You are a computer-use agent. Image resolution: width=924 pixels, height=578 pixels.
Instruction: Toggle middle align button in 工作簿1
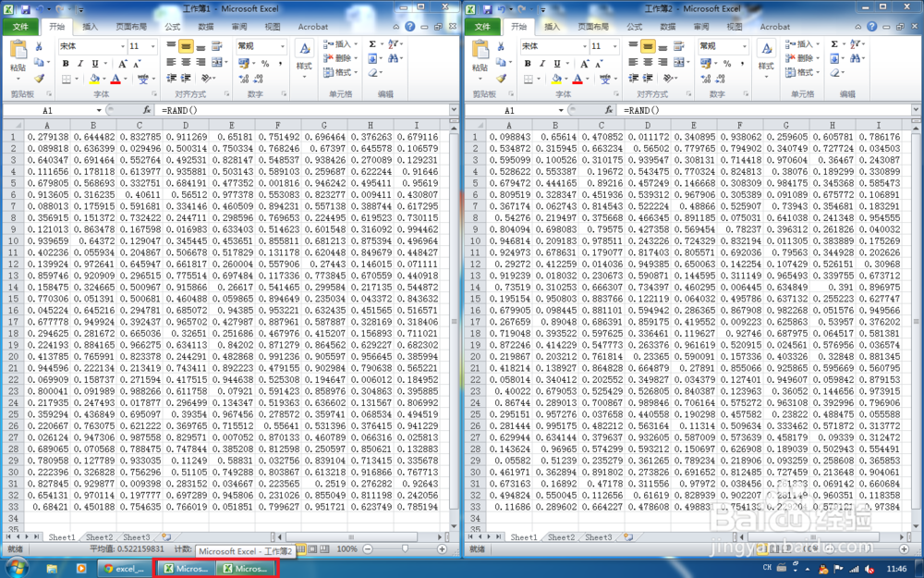tap(186, 46)
